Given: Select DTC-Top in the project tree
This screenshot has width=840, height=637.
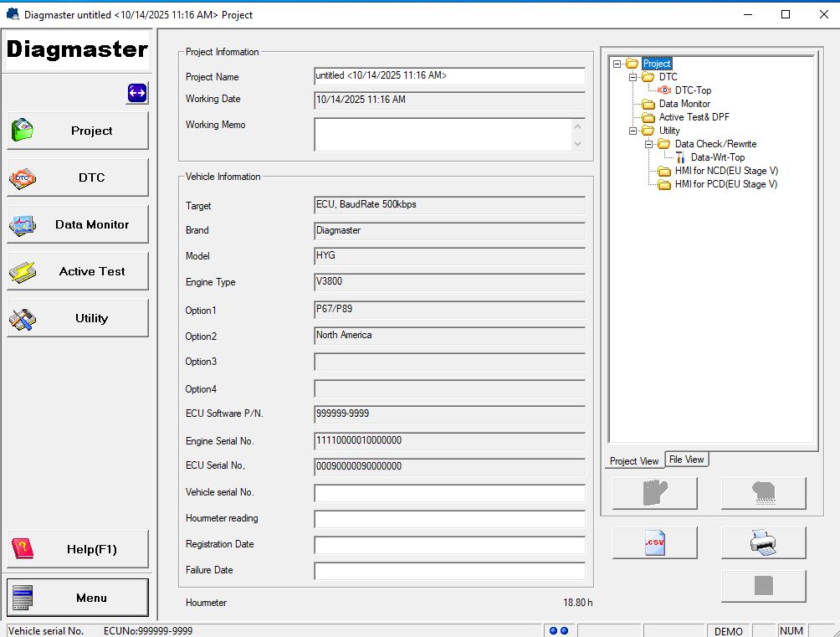Looking at the screenshot, I should click(x=693, y=90).
